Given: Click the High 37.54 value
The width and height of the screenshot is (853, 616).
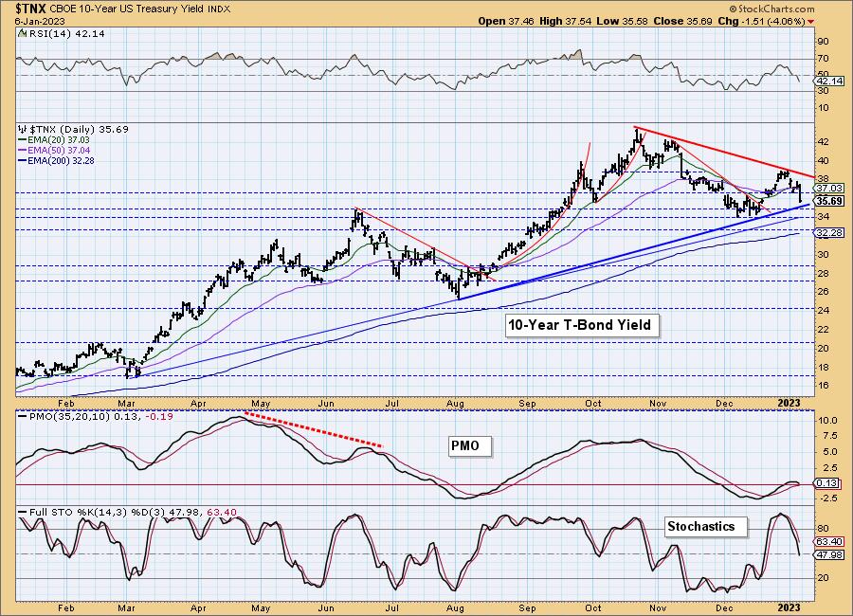Looking at the screenshot, I should (x=565, y=21).
